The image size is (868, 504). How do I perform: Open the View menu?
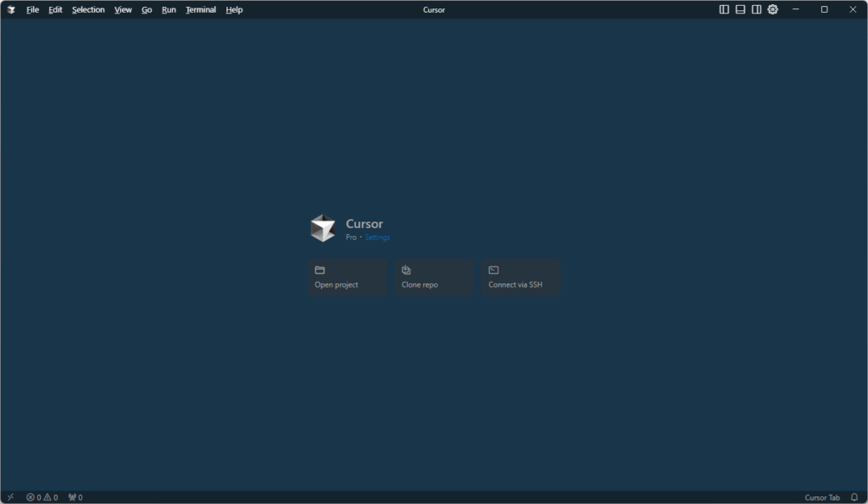[123, 9]
